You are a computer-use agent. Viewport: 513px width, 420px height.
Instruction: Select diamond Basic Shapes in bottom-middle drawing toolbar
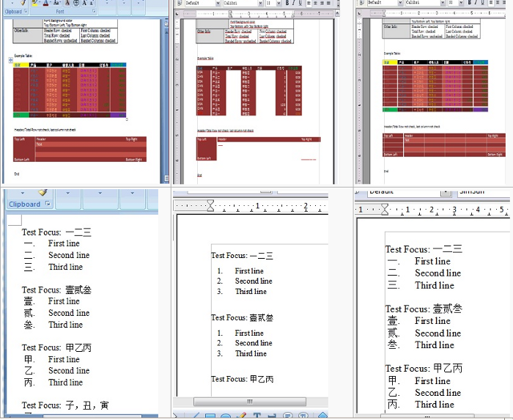tap(322, 416)
